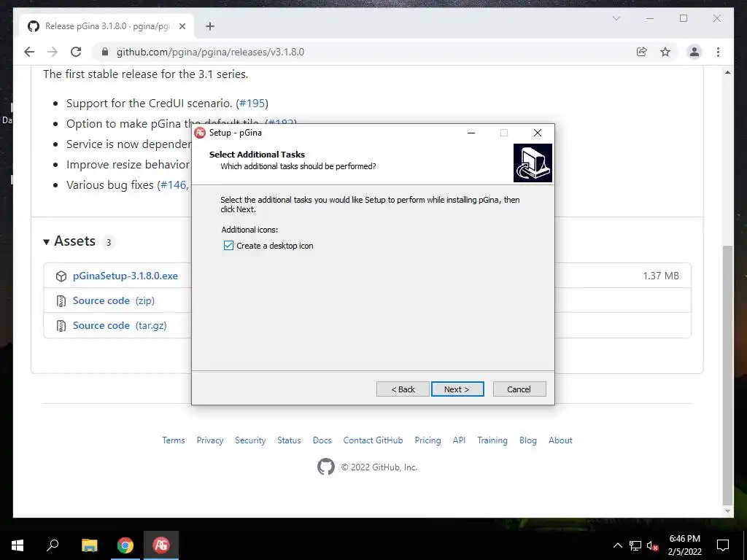
Task: Click the lock icon in address bar
Action: (x=105, y=52)
